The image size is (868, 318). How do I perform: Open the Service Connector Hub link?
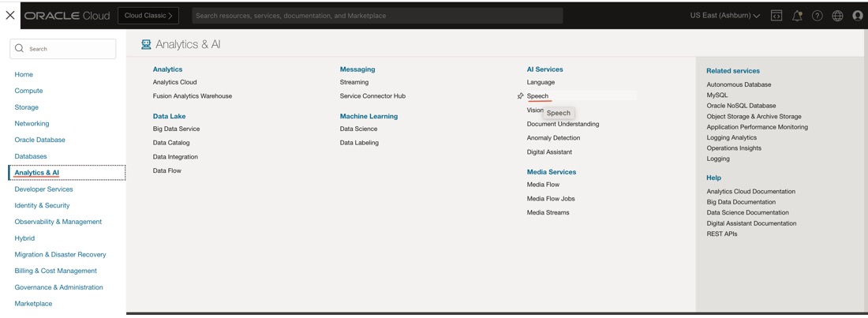click(x=372, y=95)
